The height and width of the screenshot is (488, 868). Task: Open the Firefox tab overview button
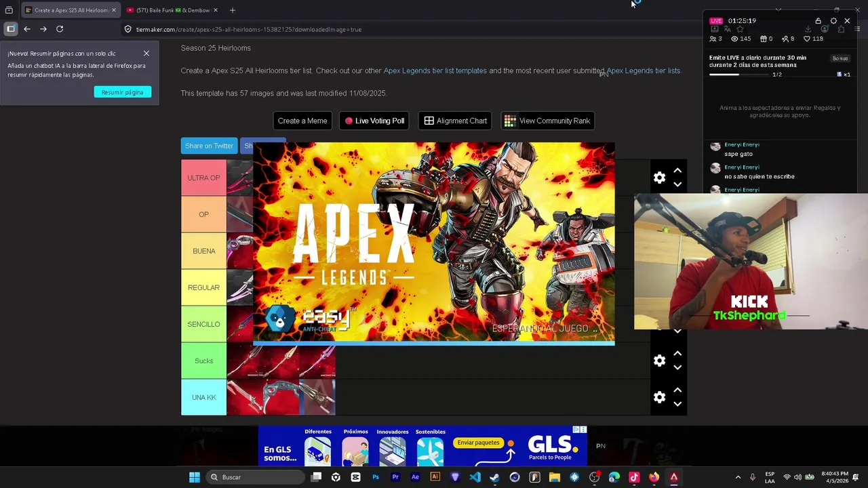[x=9, y=10]
